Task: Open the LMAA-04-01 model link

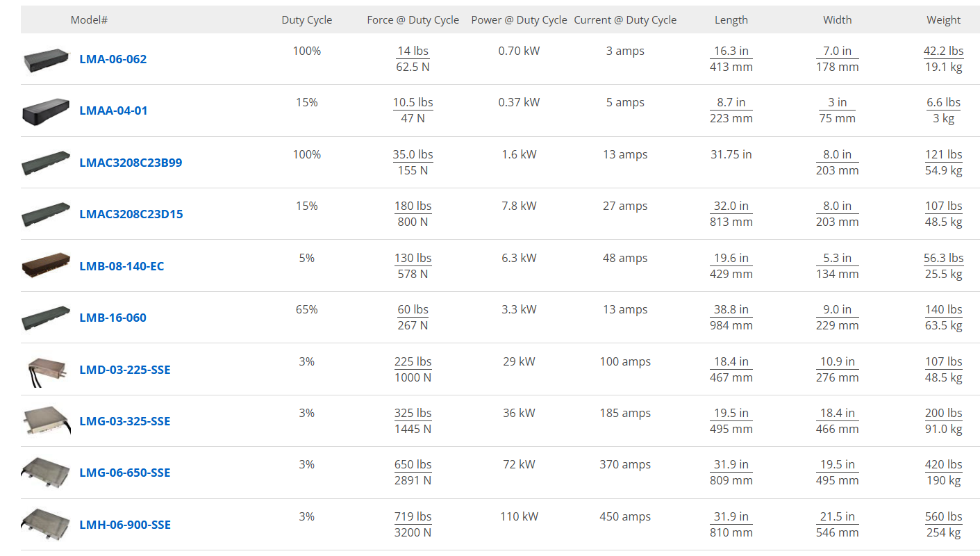Action: click(113, 111)
